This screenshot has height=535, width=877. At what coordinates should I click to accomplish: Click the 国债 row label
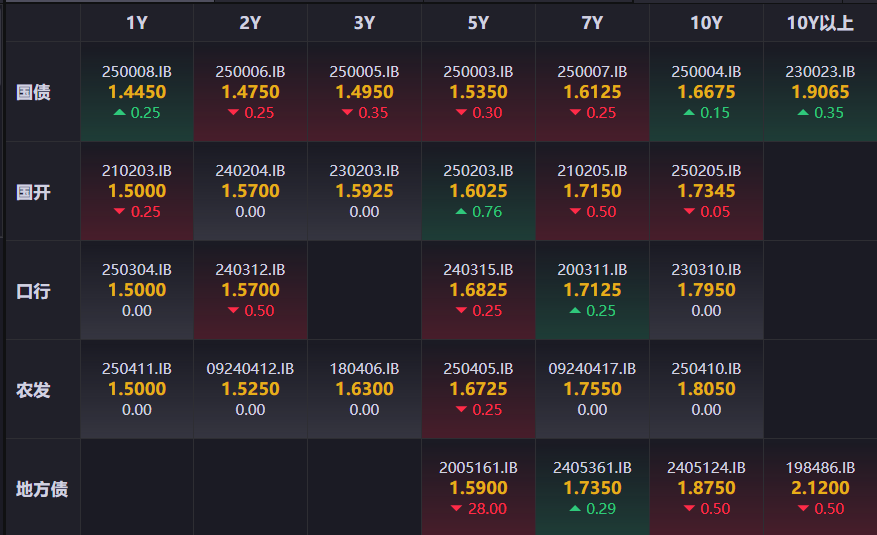tap(34, 92)
